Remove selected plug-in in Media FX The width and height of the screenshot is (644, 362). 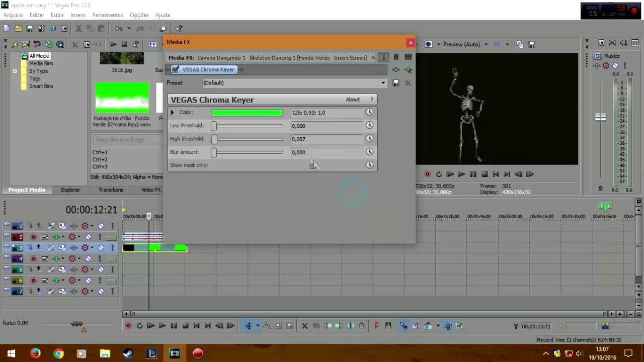pos(408,70)
